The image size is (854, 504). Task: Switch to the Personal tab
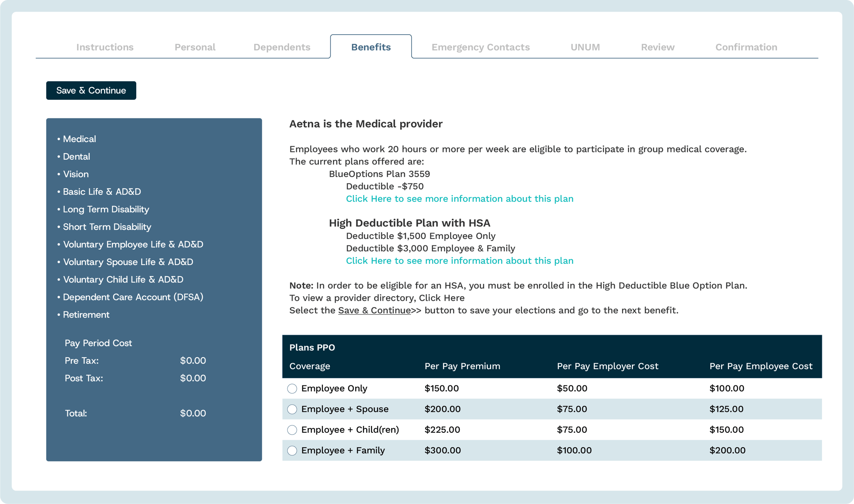point(195,47)
